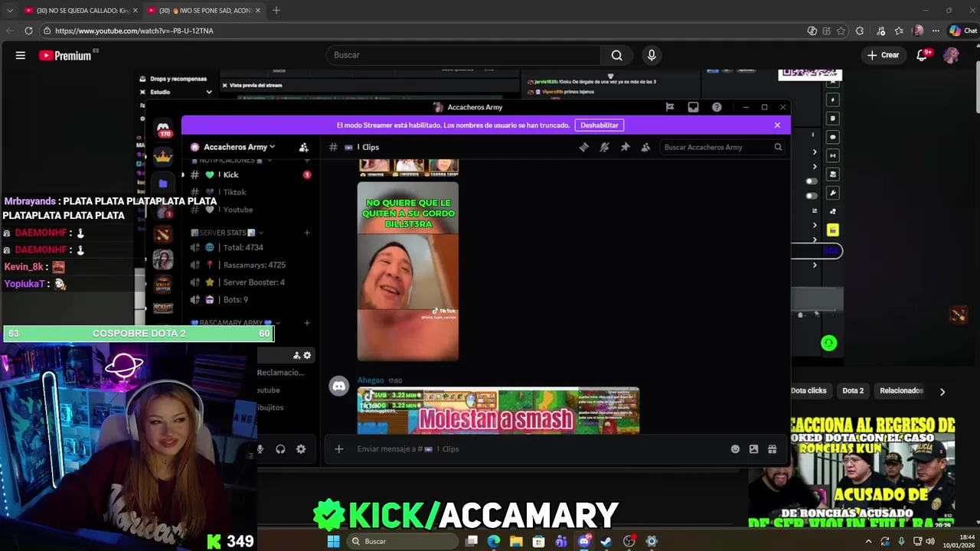Open the browser Chat copilot button
This screenshot has width=980, height=551.
963,31
